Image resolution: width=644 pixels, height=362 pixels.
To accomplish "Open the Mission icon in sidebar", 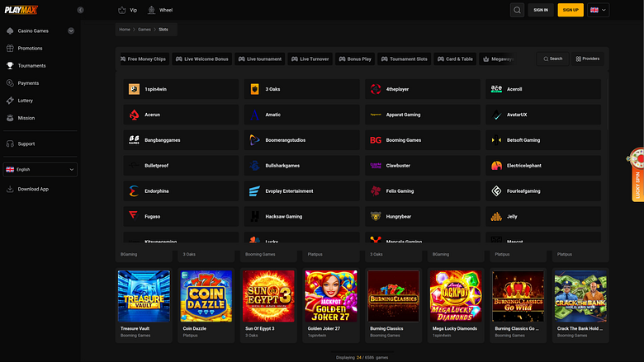I will tap(10, 118).
